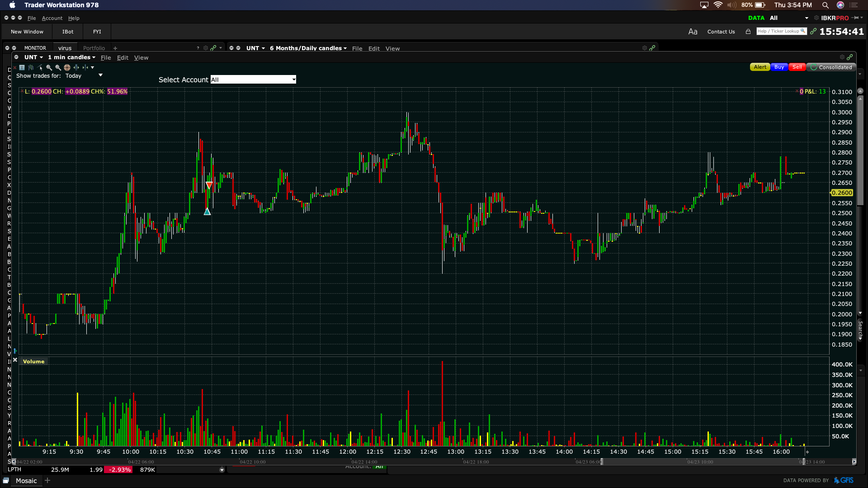This screenshot has height=488, width=868.
Task: Toggle the Consolidated data button
Action: [x=831, y=67]
